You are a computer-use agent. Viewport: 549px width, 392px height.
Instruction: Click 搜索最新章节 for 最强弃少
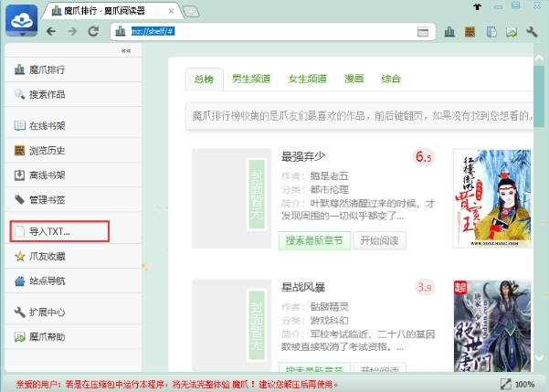pyautogui.click(x=312, y=241)
